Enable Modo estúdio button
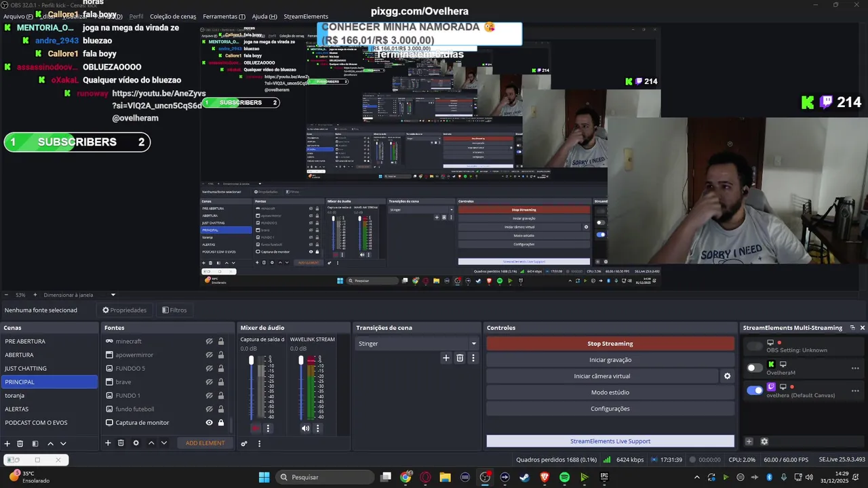 (x=610, y=392)
